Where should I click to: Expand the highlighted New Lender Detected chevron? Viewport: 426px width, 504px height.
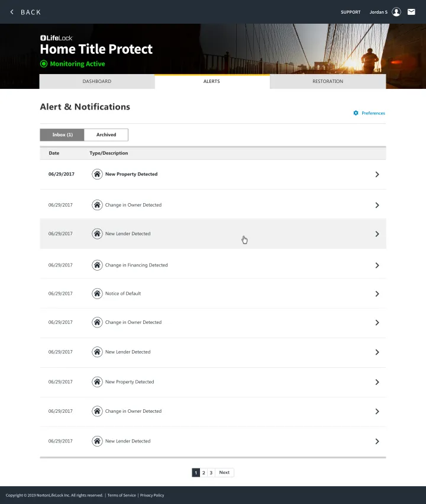click(377, 234)
